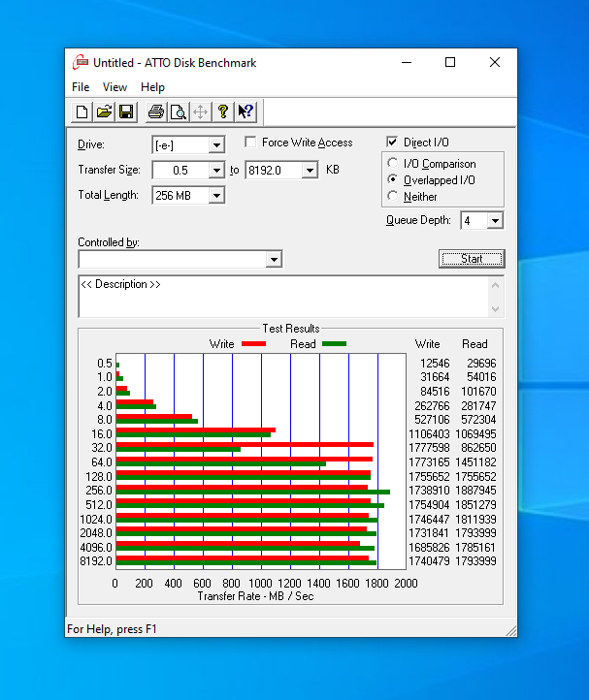Open the File menu
Viewport: 589px width, 700px height.
pos(81,87)
